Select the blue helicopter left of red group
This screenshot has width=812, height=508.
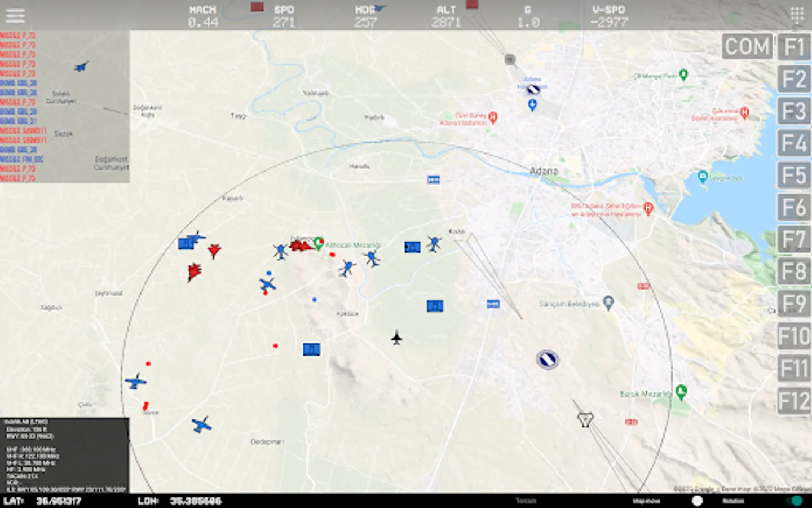coord(280,251)
